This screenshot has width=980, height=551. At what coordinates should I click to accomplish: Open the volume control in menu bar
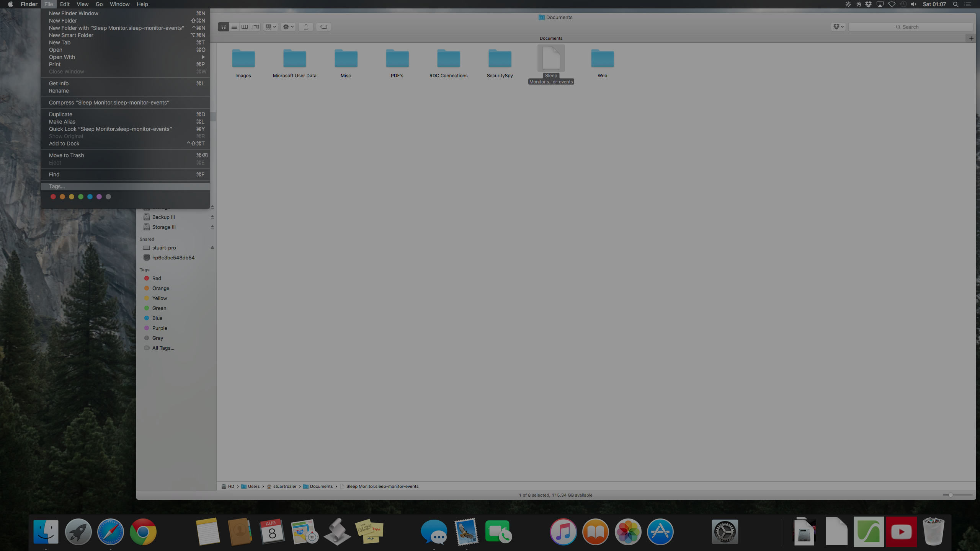coord(913,4)
